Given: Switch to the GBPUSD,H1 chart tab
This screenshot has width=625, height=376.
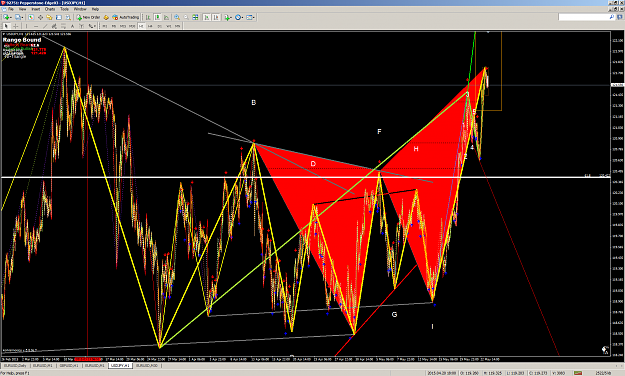Looking at the screenshot, I should pos(69,365).
